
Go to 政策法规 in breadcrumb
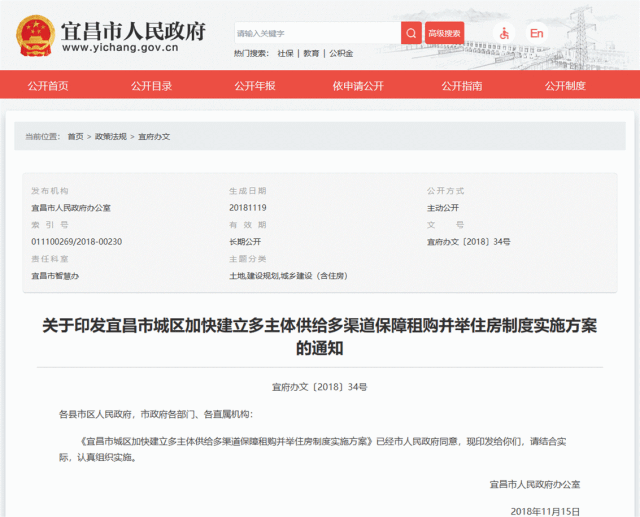click(x=111, y=136)
